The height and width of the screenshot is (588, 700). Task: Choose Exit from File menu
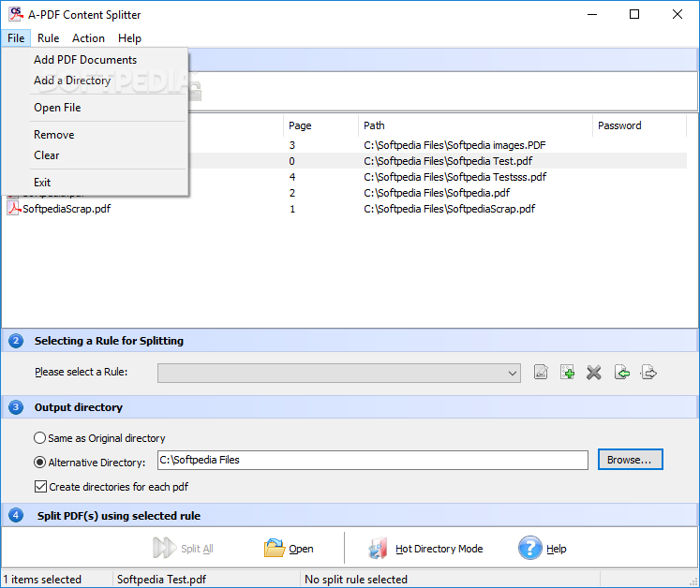(42, 183)
